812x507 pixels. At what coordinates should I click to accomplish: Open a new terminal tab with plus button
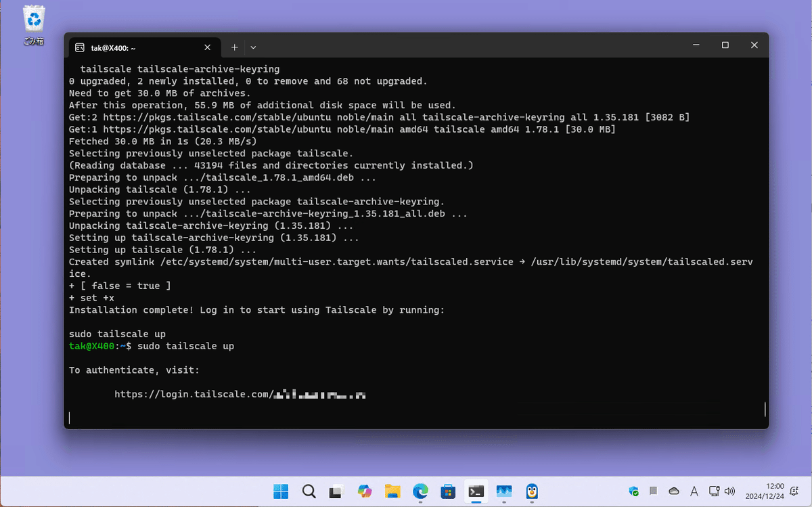pyautogui.click(x=234, y=47)
